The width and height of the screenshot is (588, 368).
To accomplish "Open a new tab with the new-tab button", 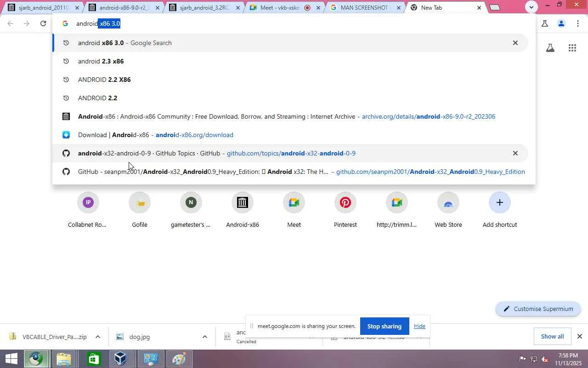I will 495,7.
